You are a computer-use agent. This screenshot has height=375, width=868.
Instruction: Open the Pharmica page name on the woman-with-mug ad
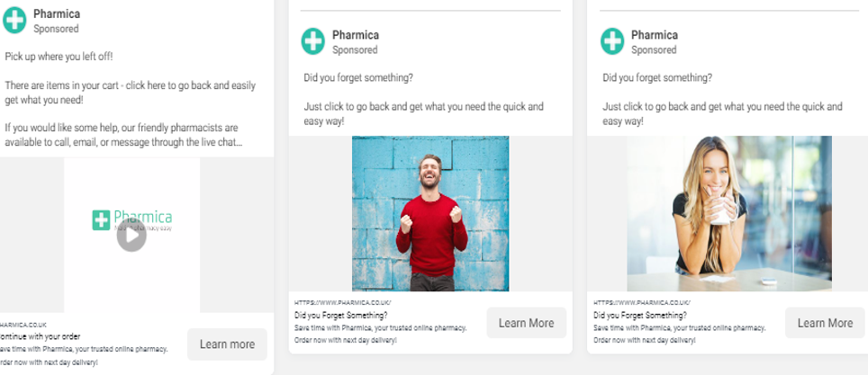pyautogui.click(x=655, y=35)
